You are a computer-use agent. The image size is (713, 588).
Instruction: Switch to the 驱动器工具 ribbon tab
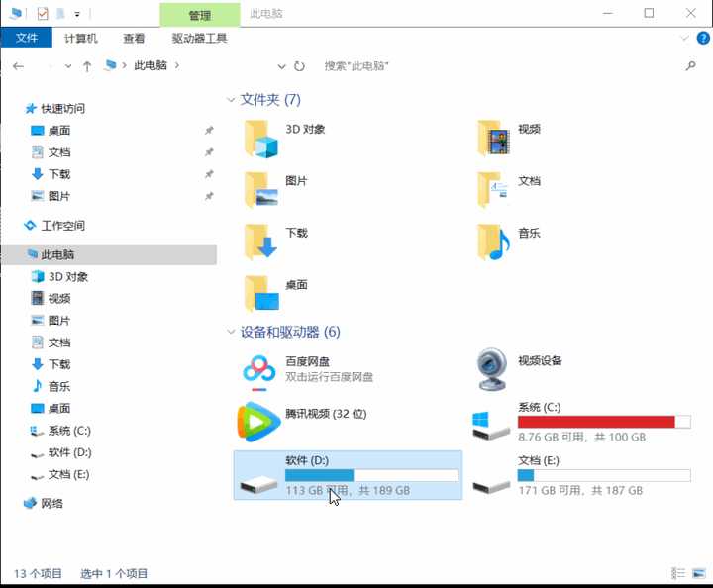199,39
